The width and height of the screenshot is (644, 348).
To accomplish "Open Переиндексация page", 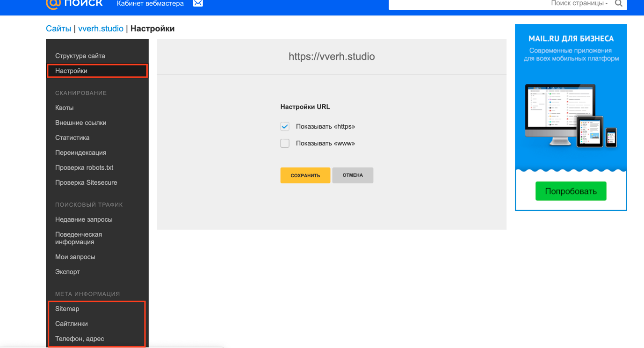I will 80,152.
